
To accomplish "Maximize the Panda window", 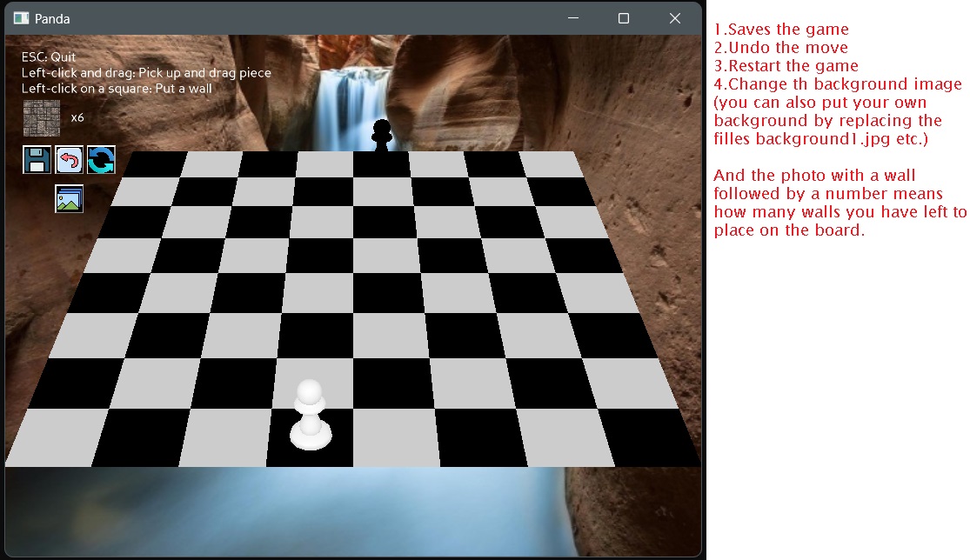I will pyautogui.click(x=624, y=17).
